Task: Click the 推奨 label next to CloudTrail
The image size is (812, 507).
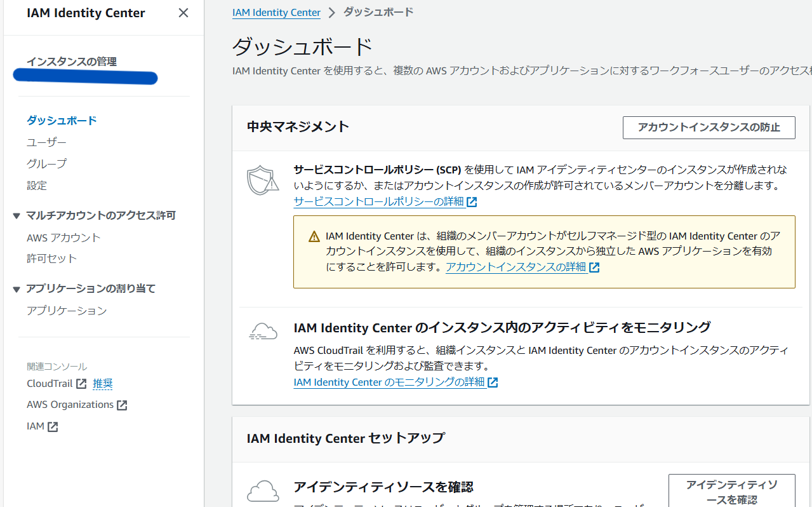Action: tap(103, 384)
